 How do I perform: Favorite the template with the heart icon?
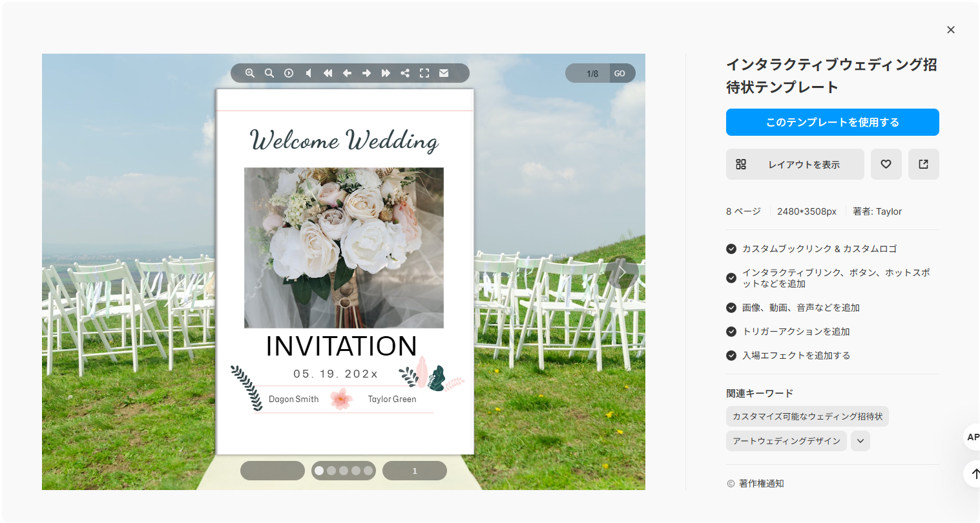[886, 164]
